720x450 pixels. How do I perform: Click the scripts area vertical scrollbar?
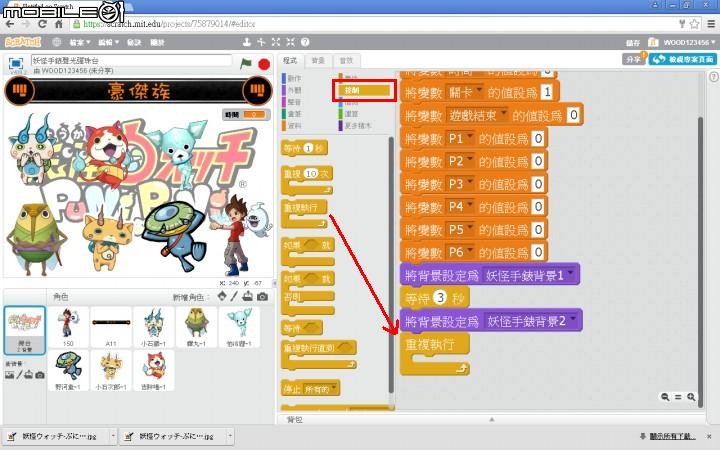[x=700, y=262]
